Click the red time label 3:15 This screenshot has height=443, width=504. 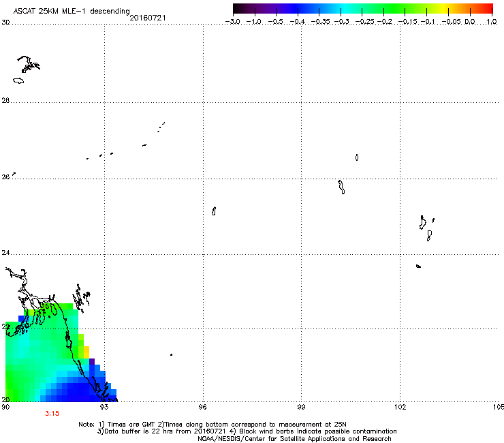tap(52, 414)
